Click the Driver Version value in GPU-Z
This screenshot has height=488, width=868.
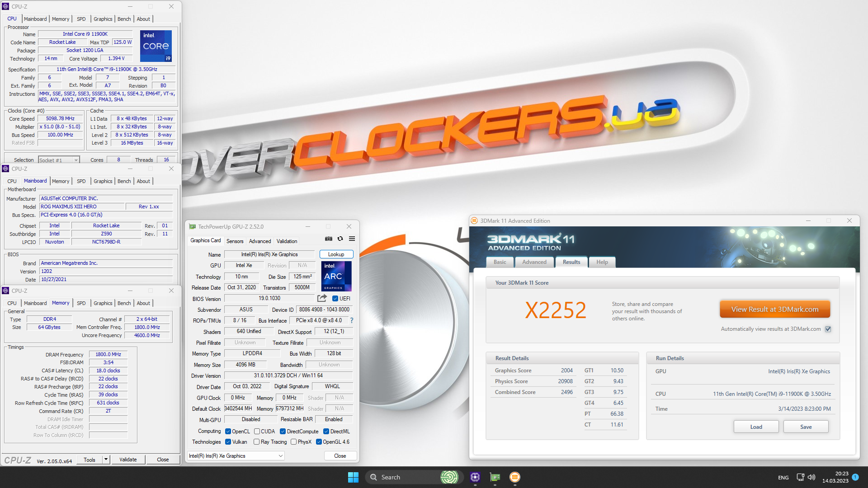click(288, 375)
